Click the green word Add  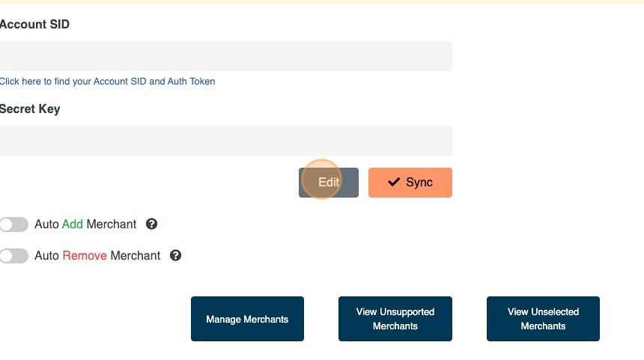(73, 224)
